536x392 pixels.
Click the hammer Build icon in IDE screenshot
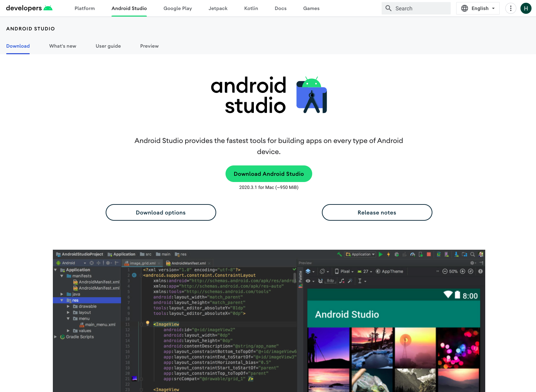(339, 254)
